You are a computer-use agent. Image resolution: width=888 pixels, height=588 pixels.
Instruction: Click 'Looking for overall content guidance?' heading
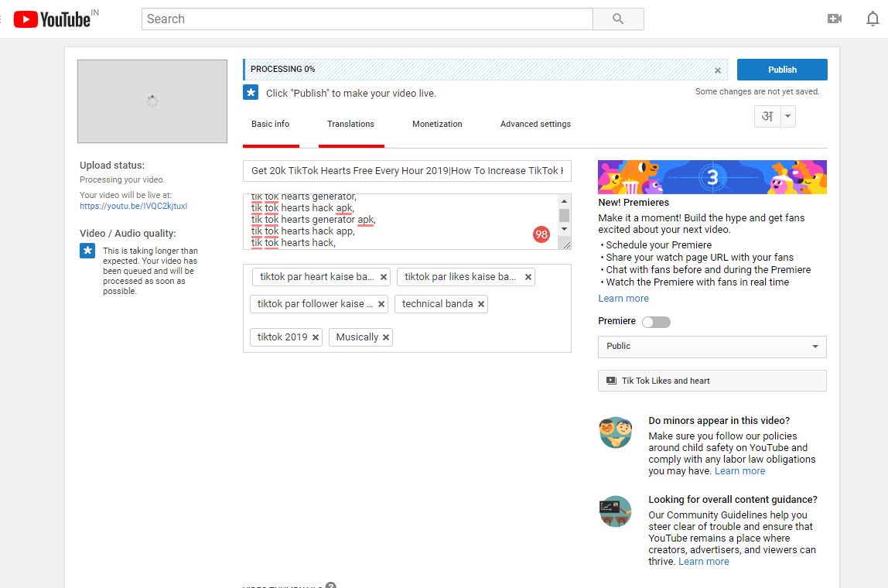point(733,500)
